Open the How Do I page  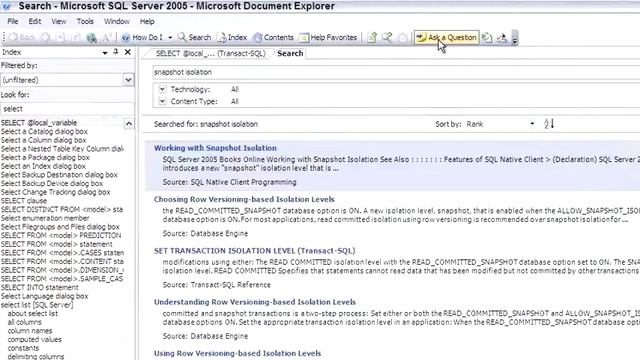142,38
